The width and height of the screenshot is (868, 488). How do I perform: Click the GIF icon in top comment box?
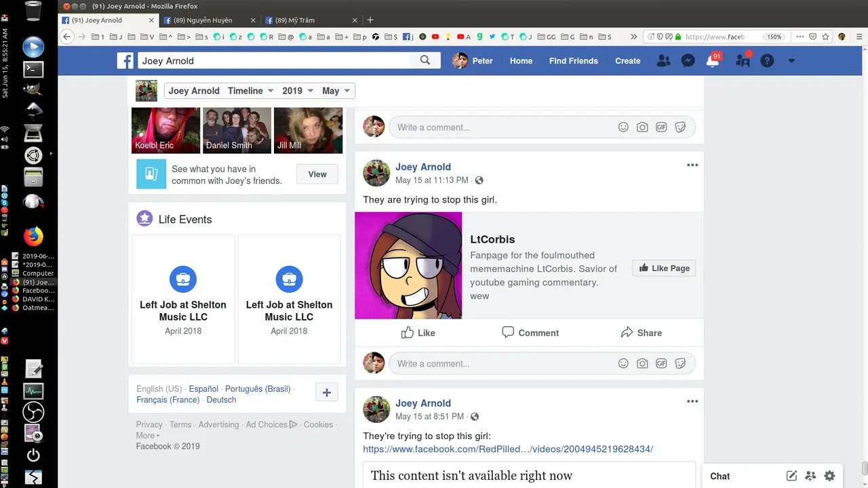pyautogui.click(x=661, y=127)
